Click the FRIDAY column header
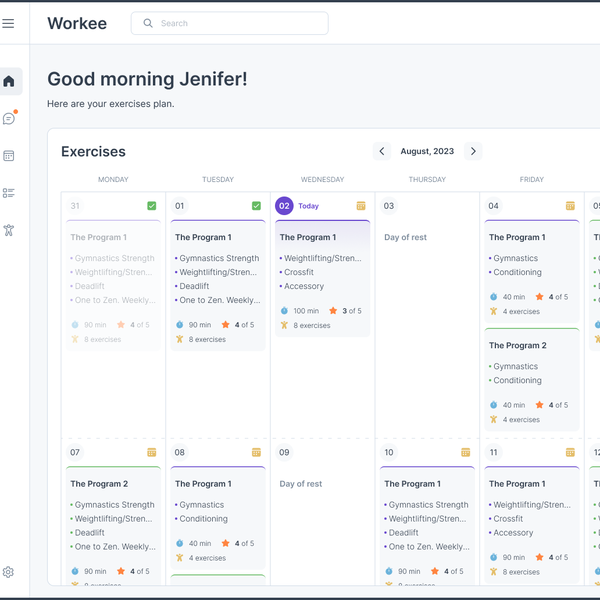600x600 pixels. point(532,179)
